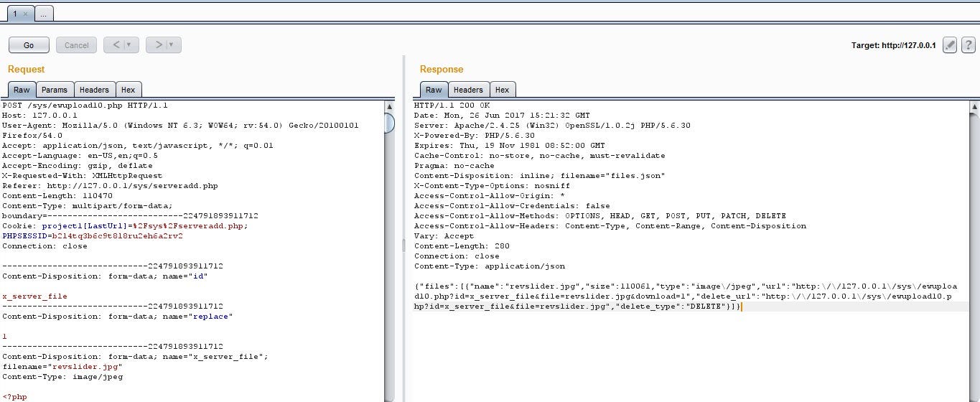Edit target with the pencil icon
Image resolution: width=980 pixels, height=402 pixels.
(x=949, y=45)
